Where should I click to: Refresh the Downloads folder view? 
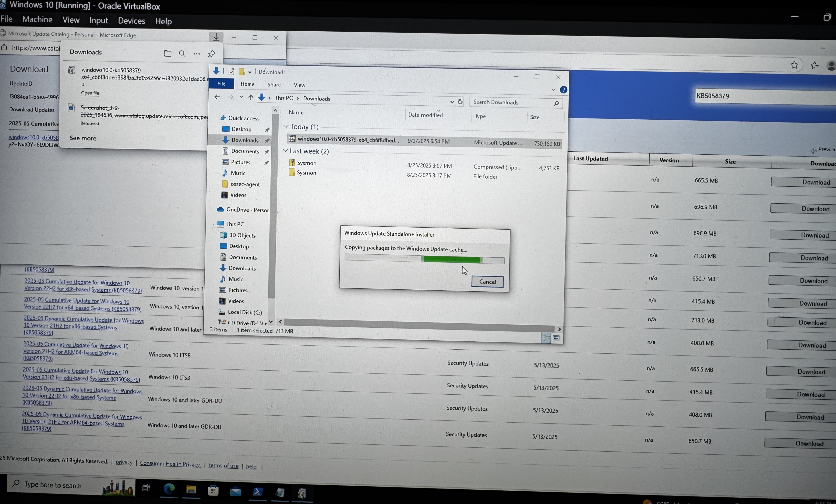tap(460, 102)
